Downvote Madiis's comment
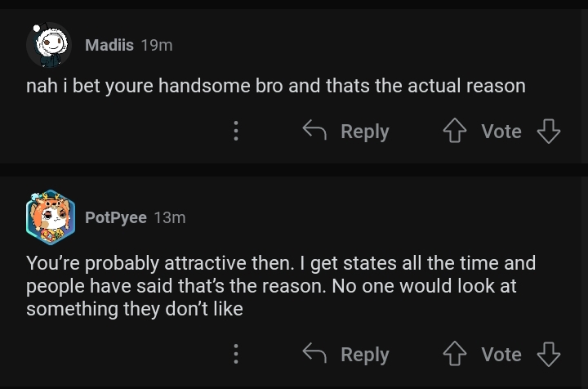This screenshot has width=588, height=389. coord(549,131)
